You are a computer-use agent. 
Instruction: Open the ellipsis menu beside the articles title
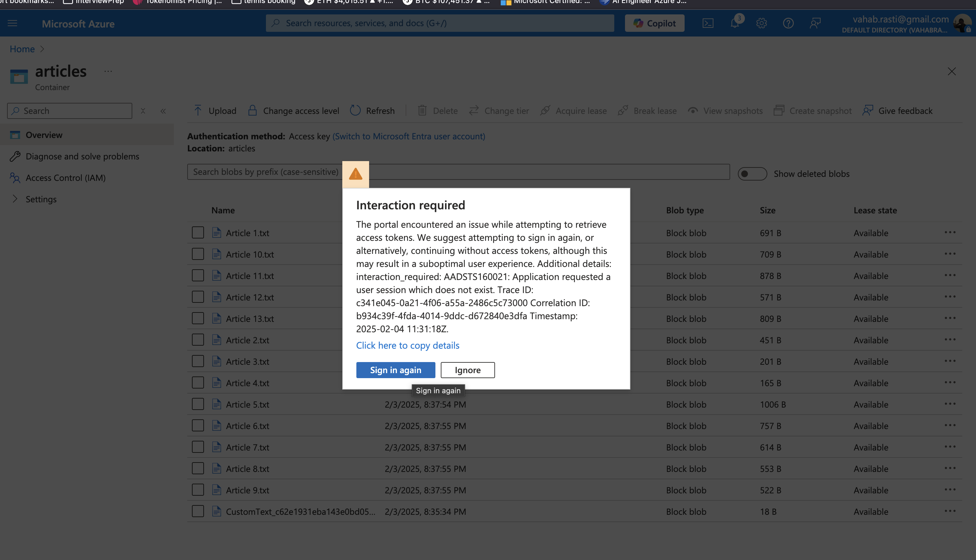108,71
